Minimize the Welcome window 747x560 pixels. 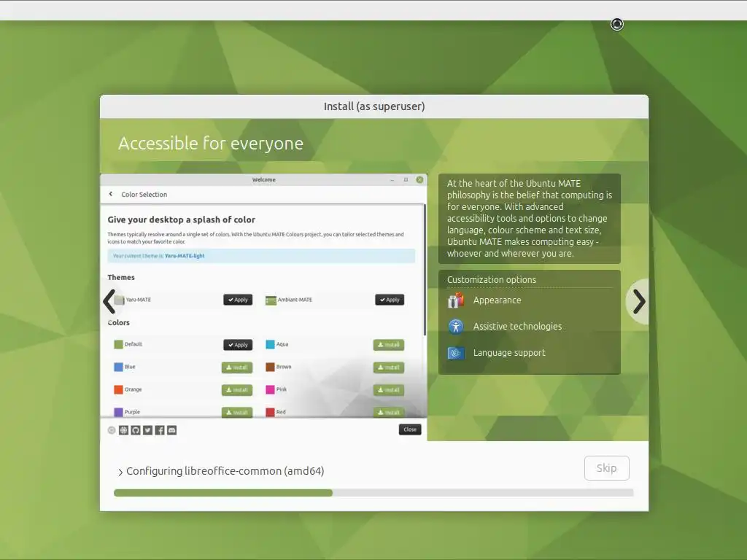(x=392, y=180)
